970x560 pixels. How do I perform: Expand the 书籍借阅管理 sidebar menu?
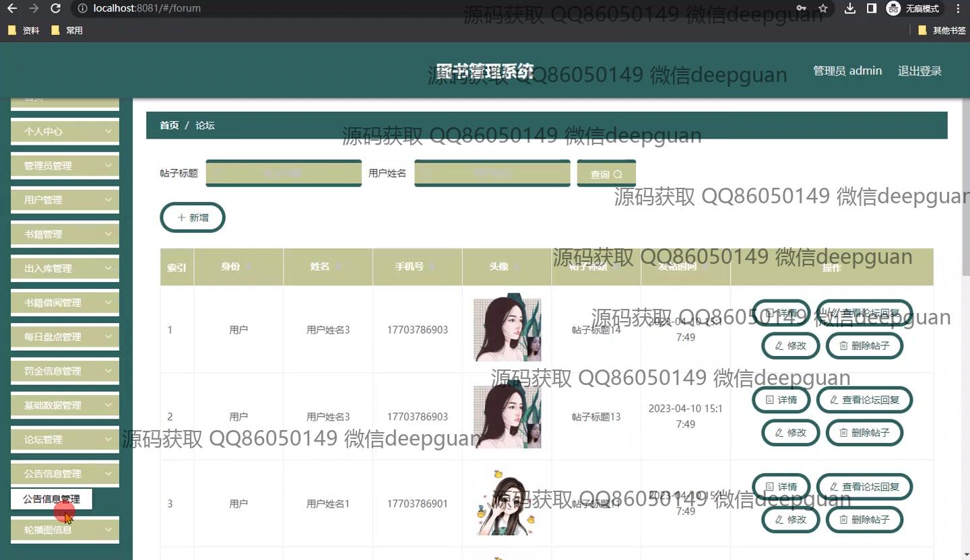[65, 303]
